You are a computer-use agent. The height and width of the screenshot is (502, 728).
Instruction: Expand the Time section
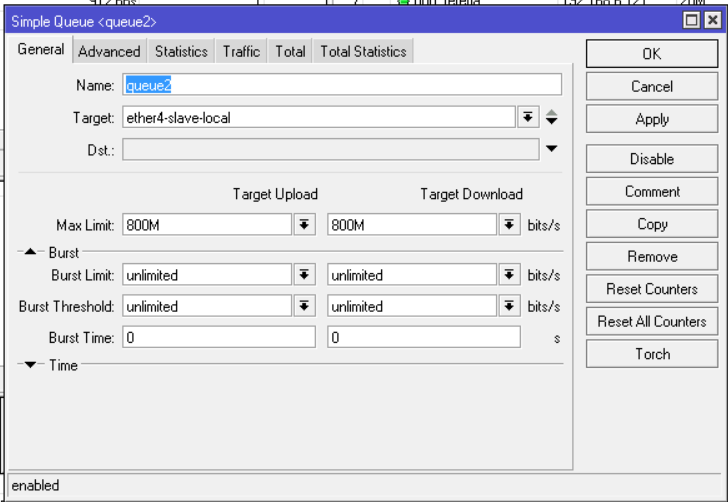[x=30, y=365]
